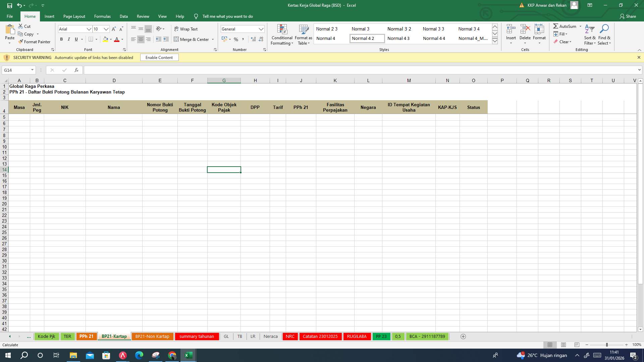Switch to the Formulas ribbon tab

tap(102, 16)
